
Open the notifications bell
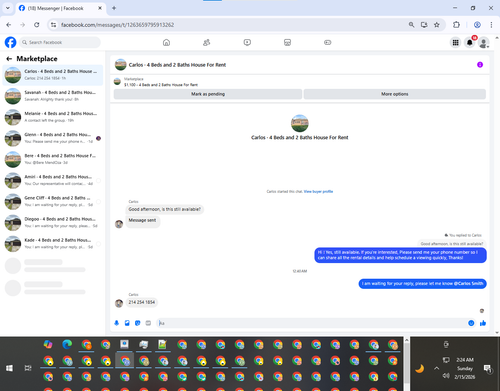[x=470, y=42]
